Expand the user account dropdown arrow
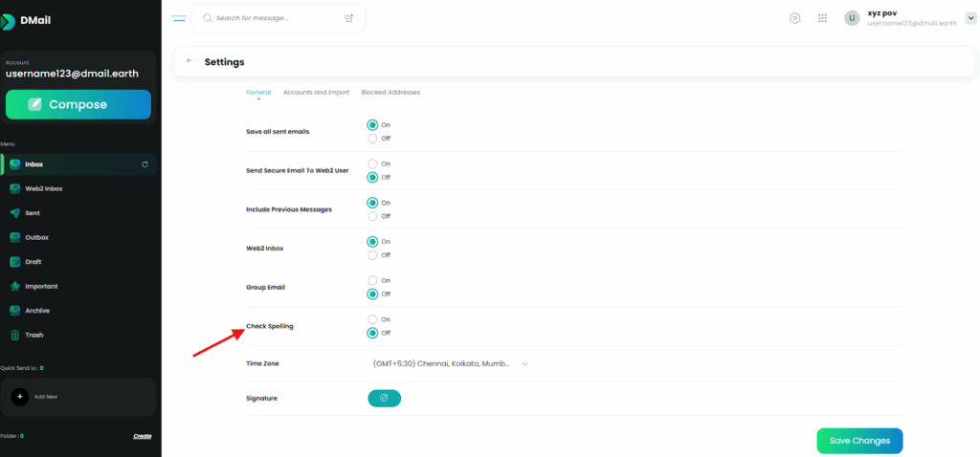This screenshot has height=457, width=980. click(x=970, y=18)
